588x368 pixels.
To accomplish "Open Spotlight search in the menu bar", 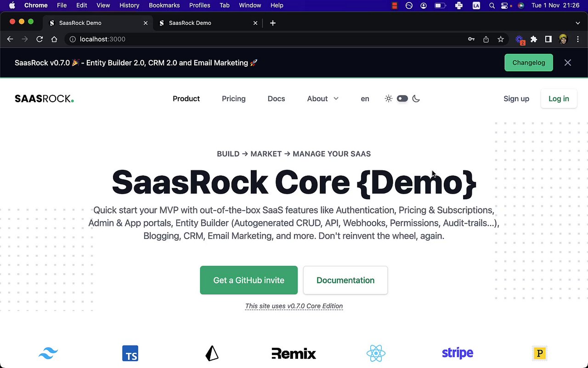I will click(x=492, y=6).
